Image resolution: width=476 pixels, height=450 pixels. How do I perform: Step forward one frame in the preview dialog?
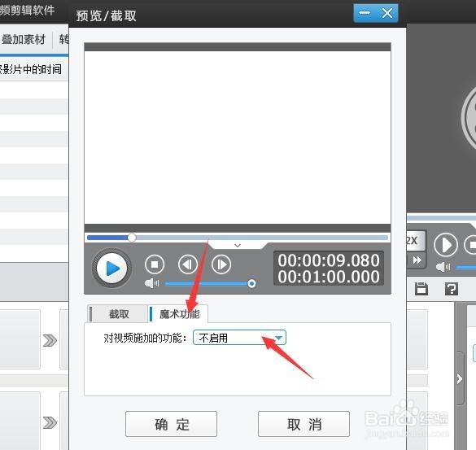221,264
